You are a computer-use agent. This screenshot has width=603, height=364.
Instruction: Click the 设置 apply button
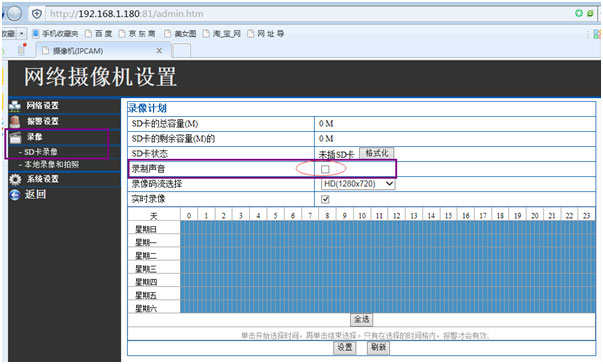click(x=345, y=347)
